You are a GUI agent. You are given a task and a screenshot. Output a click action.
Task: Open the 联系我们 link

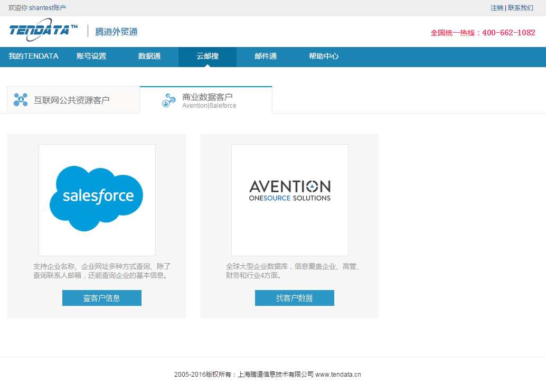(x=521, y=8)
